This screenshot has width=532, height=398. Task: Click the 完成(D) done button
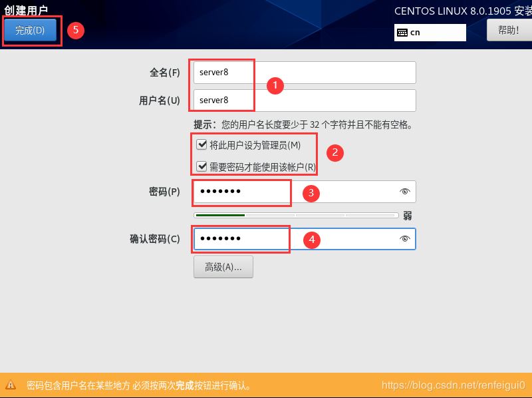coord(30,30)
